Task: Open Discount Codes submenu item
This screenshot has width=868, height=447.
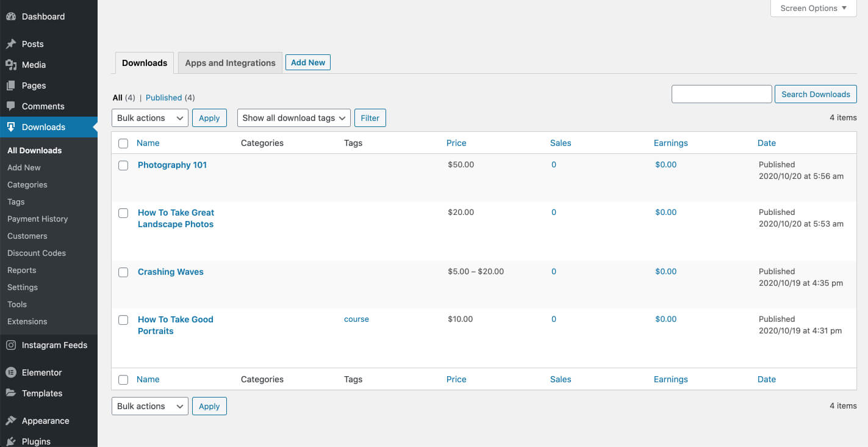Action: pos(37,253)
